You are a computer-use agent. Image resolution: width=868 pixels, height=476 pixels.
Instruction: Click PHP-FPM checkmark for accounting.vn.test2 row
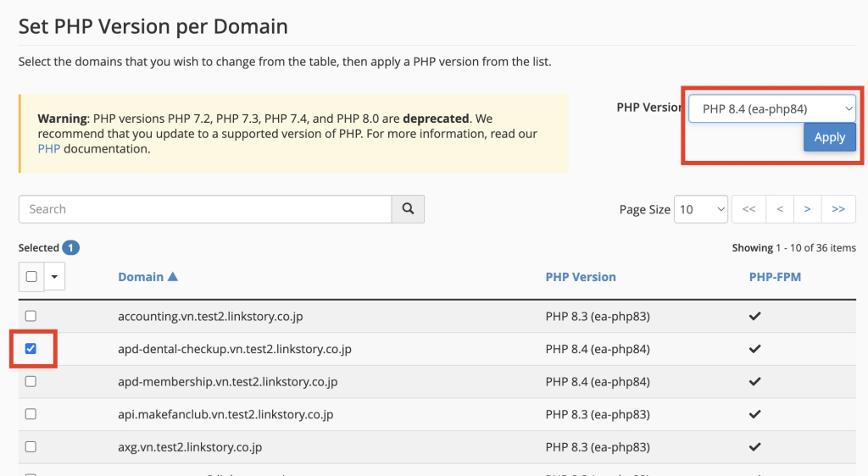pyautogui.click(x=754, y=317)
